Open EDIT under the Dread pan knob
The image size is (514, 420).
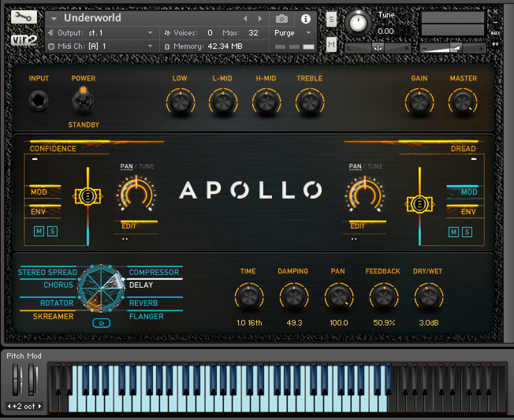357,226
